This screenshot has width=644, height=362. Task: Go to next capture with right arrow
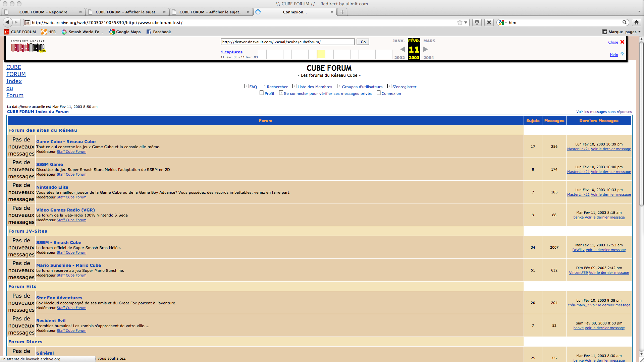coord(426,49)
